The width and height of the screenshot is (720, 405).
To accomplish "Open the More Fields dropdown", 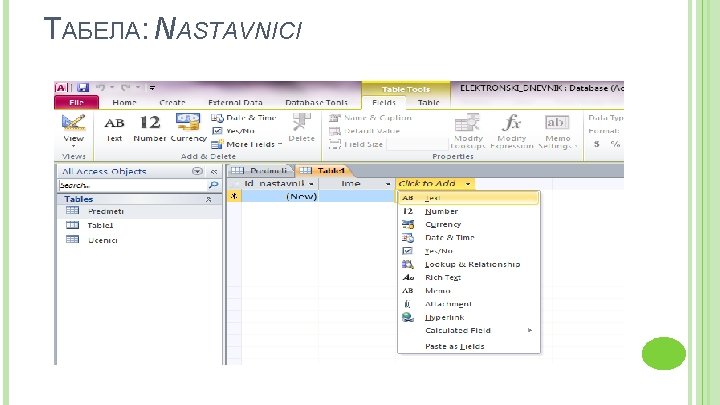I will point(247,144).
